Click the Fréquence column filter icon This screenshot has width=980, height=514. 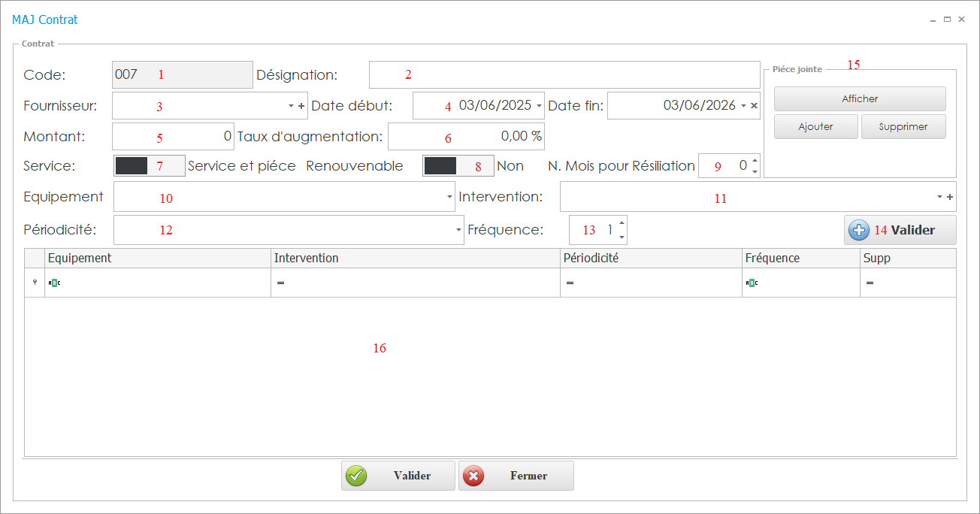[x=752, y=283]
